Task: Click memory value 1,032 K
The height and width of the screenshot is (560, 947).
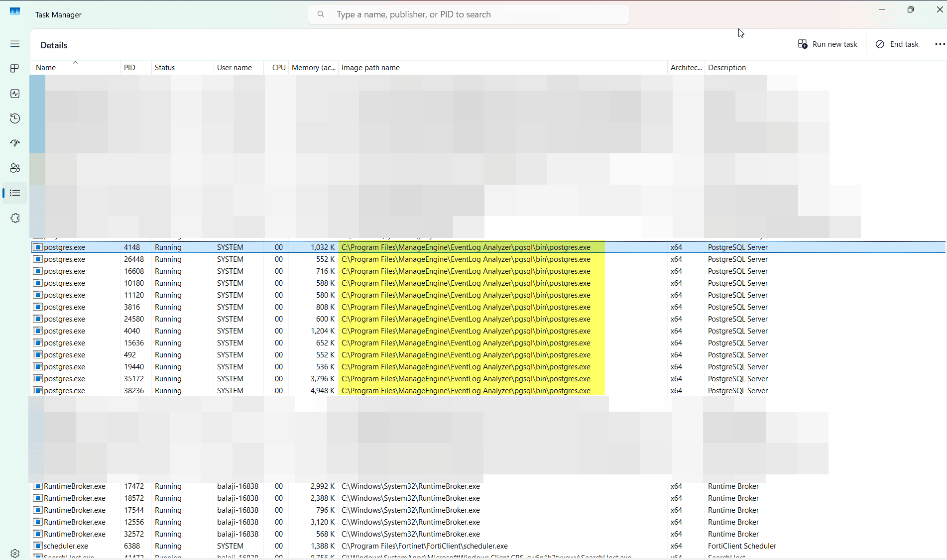Action: [323, 247]
